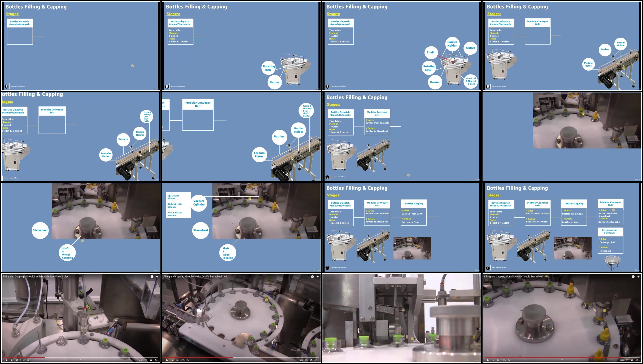Click Share arrow in the 0:33 player

point(317,277)
